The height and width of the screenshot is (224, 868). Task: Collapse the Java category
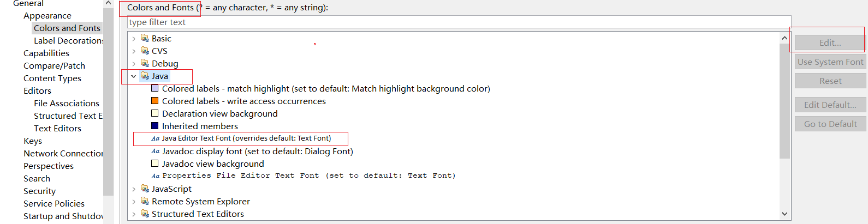click(133, 76)
